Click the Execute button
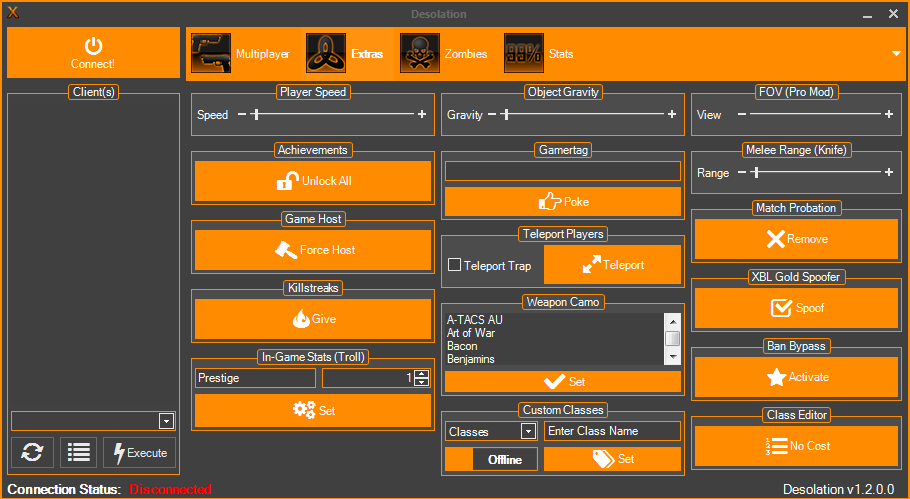The height and width of the screenshot is (499, 910). [x=139, y=453]
